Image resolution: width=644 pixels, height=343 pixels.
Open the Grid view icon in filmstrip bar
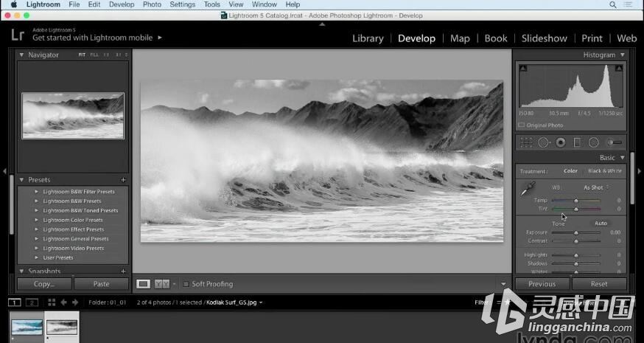[52, 302]
